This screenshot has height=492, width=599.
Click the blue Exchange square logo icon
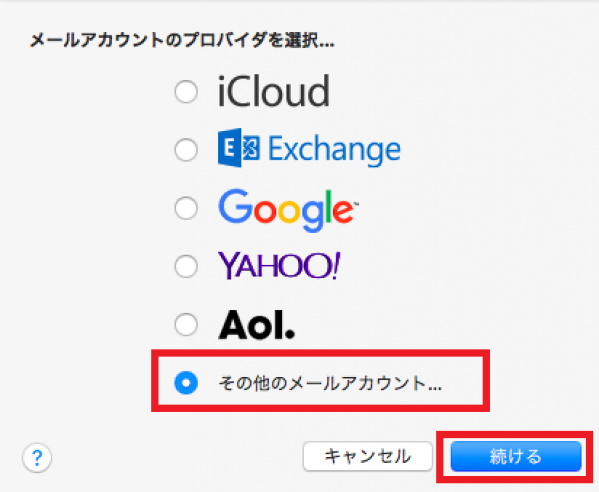[239, 148]
